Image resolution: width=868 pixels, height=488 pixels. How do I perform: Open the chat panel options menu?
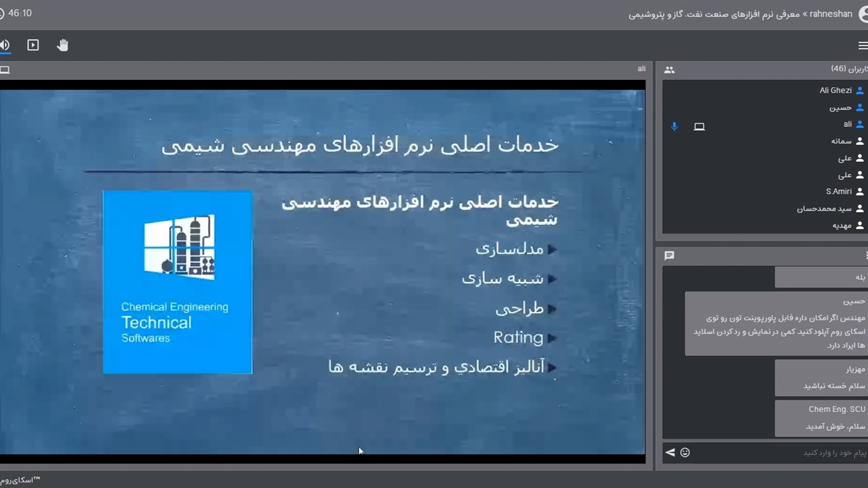pyautogui.click(x=865, y=256)
